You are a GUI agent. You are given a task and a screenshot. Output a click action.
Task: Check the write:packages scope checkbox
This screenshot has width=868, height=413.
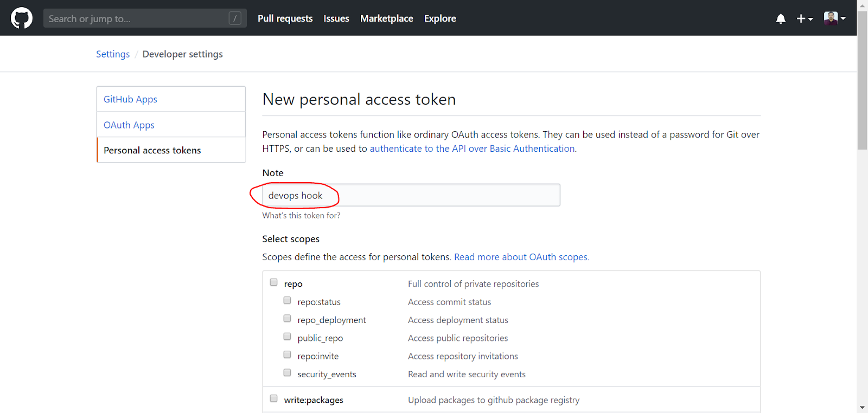click(274, 398)
